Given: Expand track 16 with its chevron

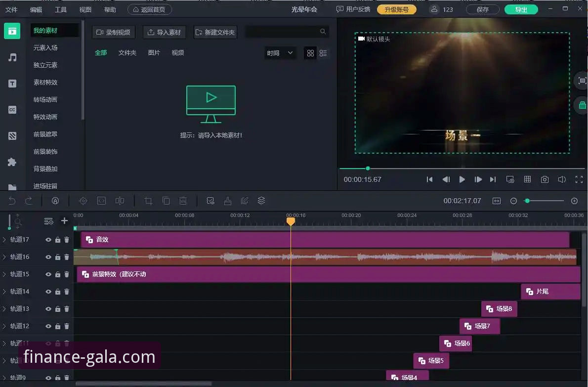Looking at the screenshot, I should [x=4, y=257].
